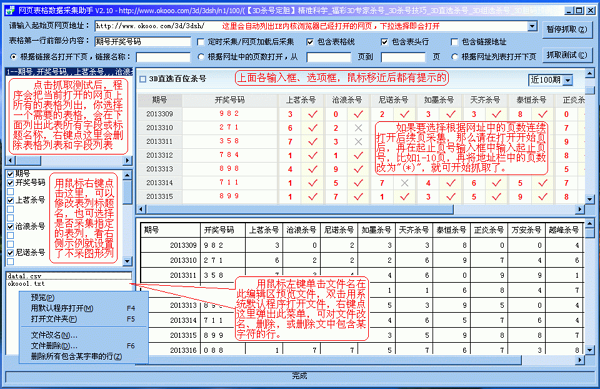The height and width of the screenshot is (389, 600).
Task: Toggle 定时采集/网页加载后采集 checkbox
Action: [x=201, y=42]
